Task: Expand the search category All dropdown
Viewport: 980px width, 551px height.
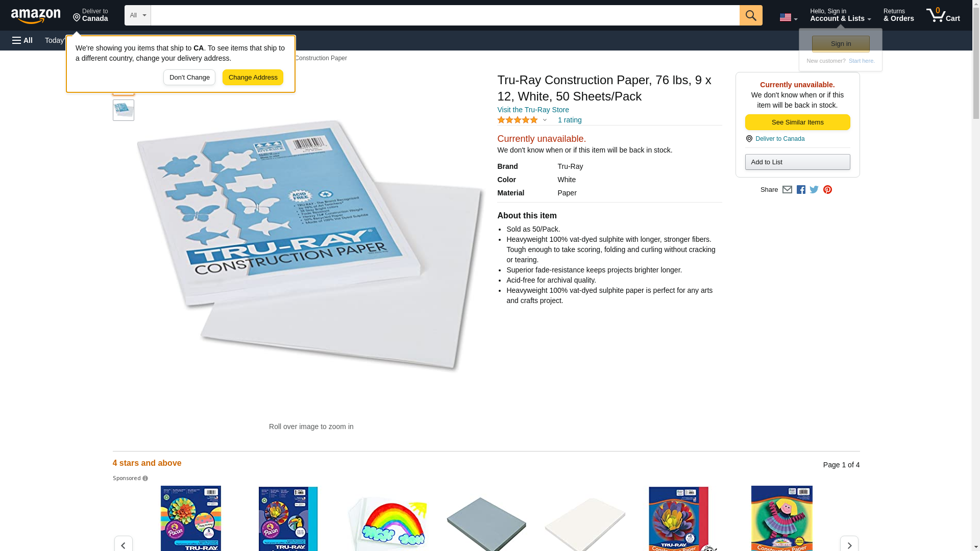Action: [x=138, y=15]
